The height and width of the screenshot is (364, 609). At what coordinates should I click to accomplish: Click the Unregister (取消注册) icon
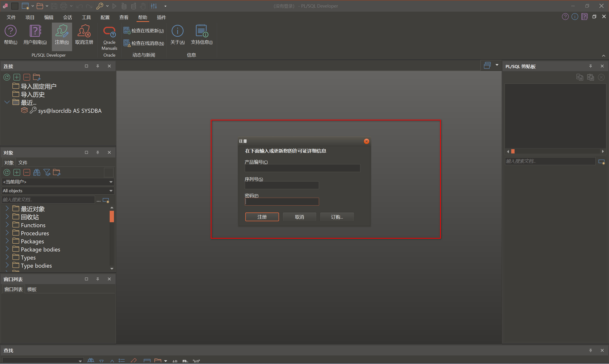[x=84, y=31]
